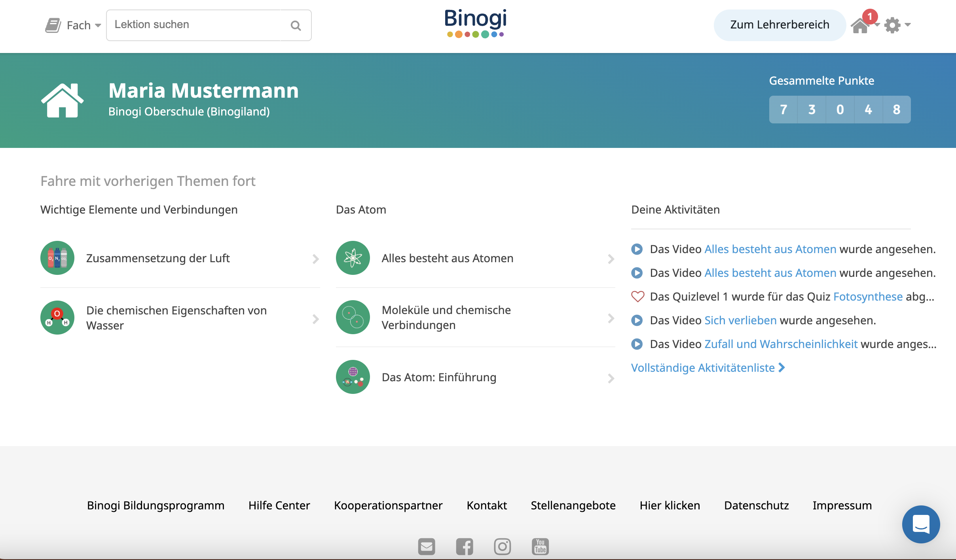Open the Das Atom: Einführung icon
956x560 pixels.
click(353, 377)
